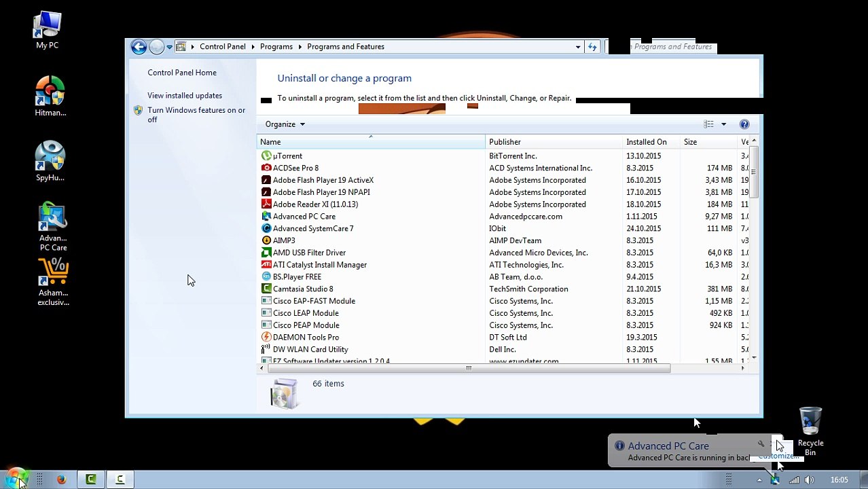Change list view with views icon
This screenshot has width=868, height=489.
pyautogui.click(x=709, y=124)
